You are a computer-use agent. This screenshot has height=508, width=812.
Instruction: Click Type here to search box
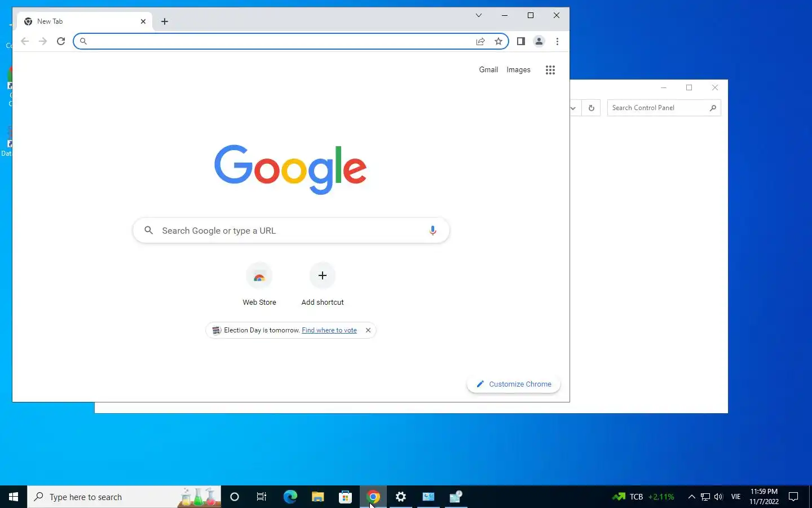coord(124,497)
